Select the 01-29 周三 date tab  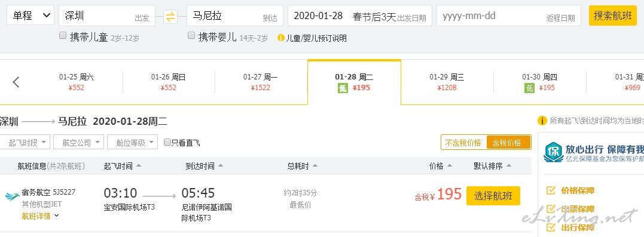click(447, 82)
